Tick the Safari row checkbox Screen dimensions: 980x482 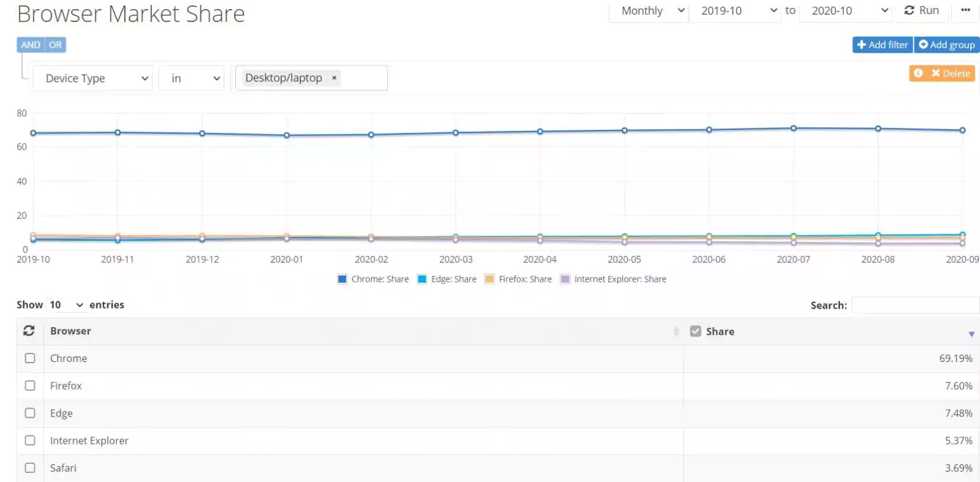click(30, 468)
